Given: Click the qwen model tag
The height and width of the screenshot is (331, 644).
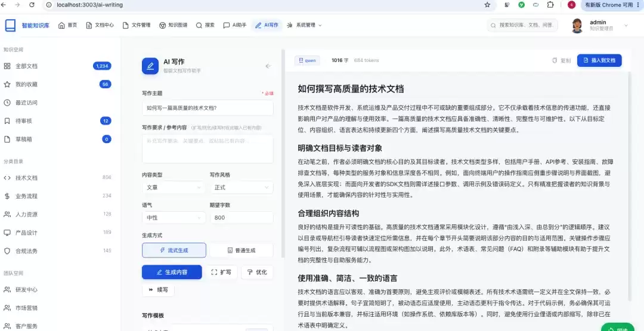Looking at the screenshot, I should click(307, 60).
